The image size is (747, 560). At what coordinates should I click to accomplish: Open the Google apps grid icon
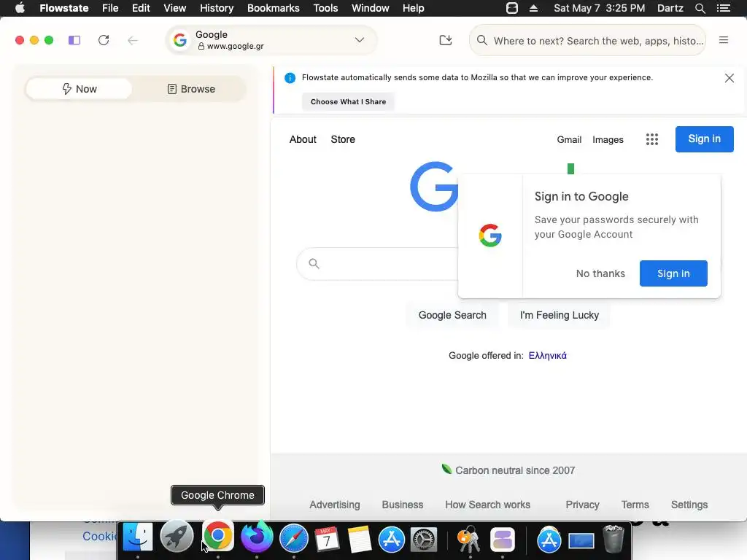[651, 139]
